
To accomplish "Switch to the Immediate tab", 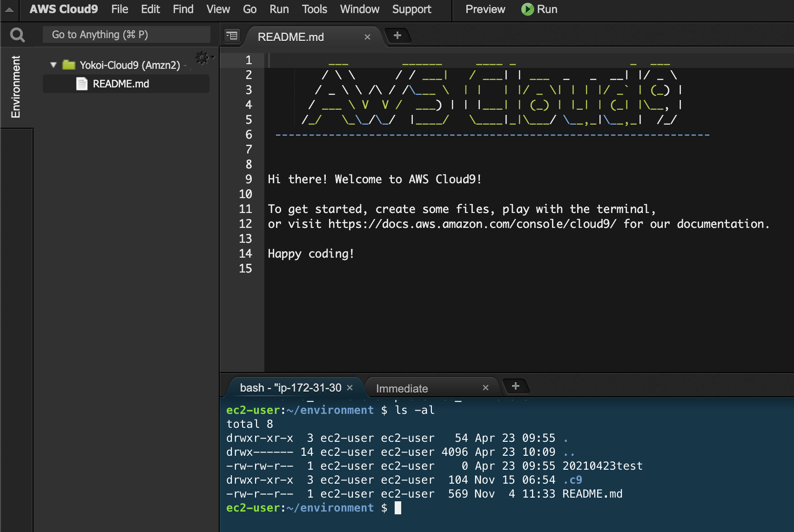I will coord(402,387).
